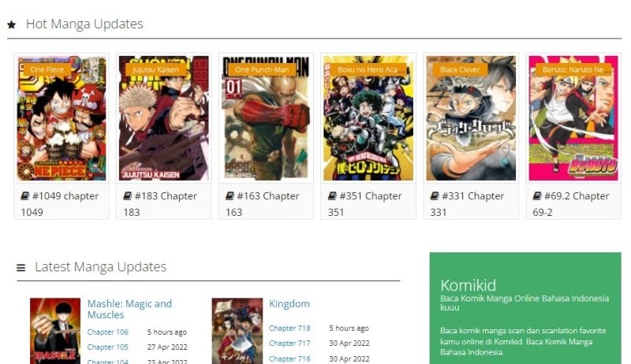Screen dimensions: 631x364
Task: Open the Jujutsu Kaisen cover thumbnail
Action: point(164,118)
